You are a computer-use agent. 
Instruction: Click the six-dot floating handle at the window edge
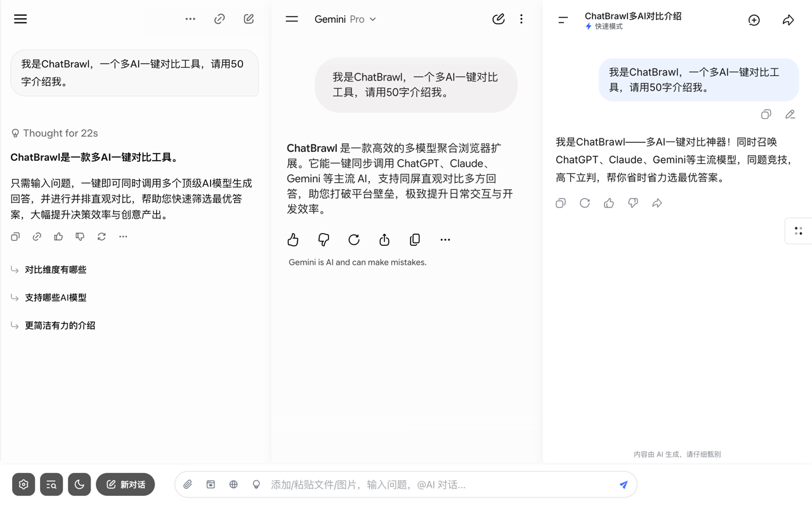[799, 231]
